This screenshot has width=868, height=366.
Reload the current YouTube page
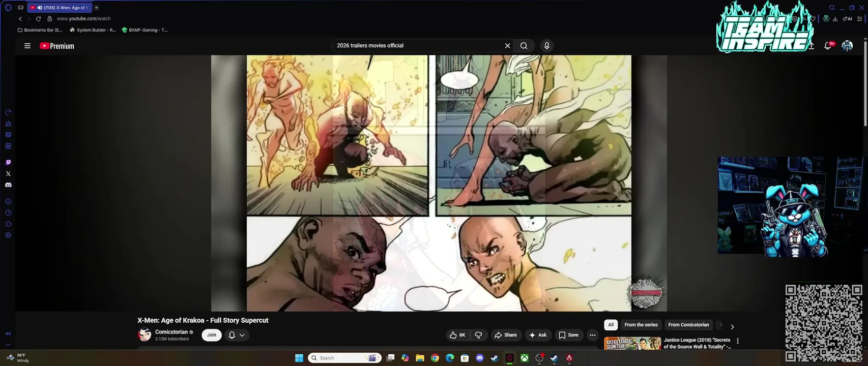(38, 19)
